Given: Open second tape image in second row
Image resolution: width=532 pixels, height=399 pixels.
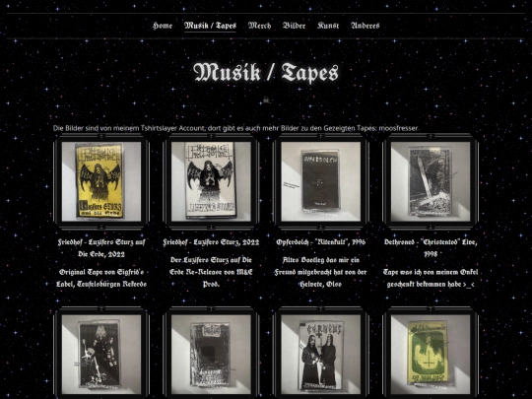Looking at the screenshot, I should [211, 355].
